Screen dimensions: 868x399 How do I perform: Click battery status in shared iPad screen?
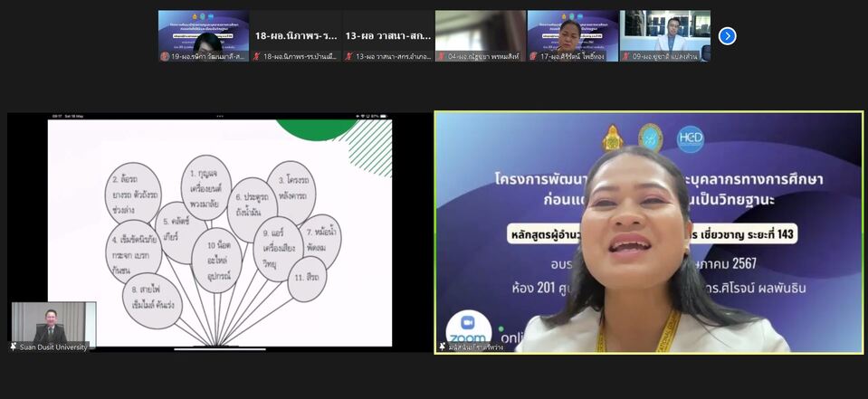380,116
